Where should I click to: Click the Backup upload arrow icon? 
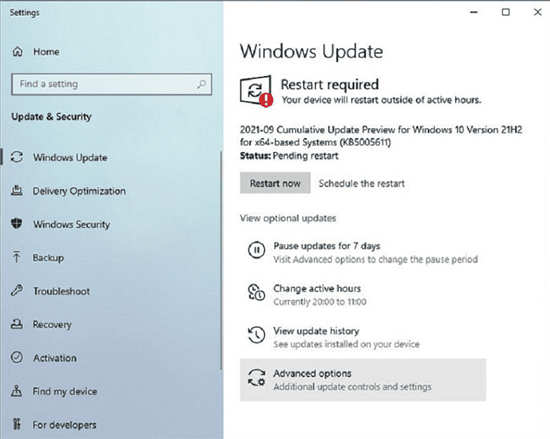pos(16,257)
